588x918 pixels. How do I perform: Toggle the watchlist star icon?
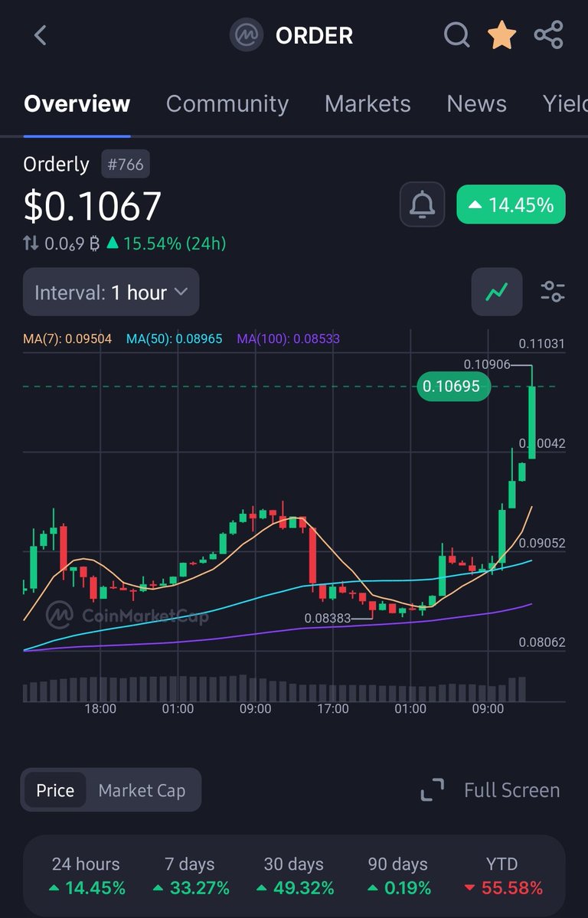coord(502,35)
